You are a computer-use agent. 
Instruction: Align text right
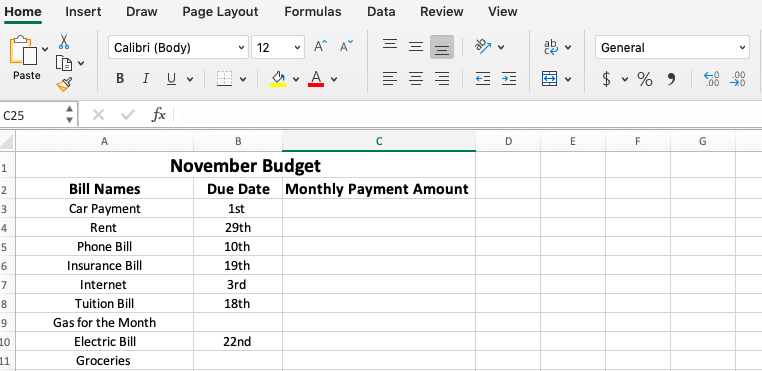(442, 79)
